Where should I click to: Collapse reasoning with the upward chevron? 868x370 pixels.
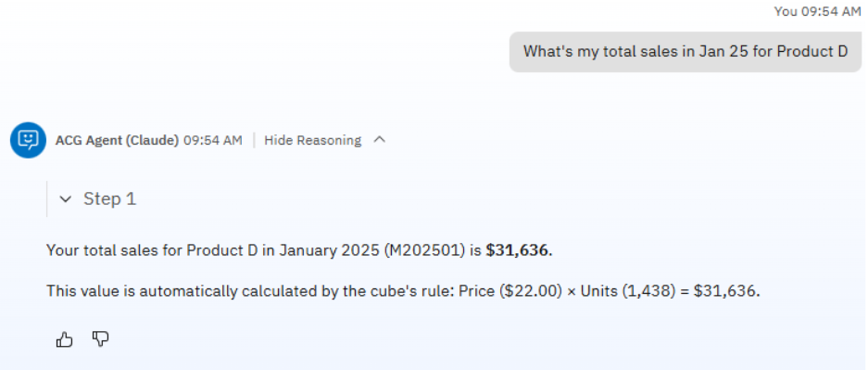379,140
